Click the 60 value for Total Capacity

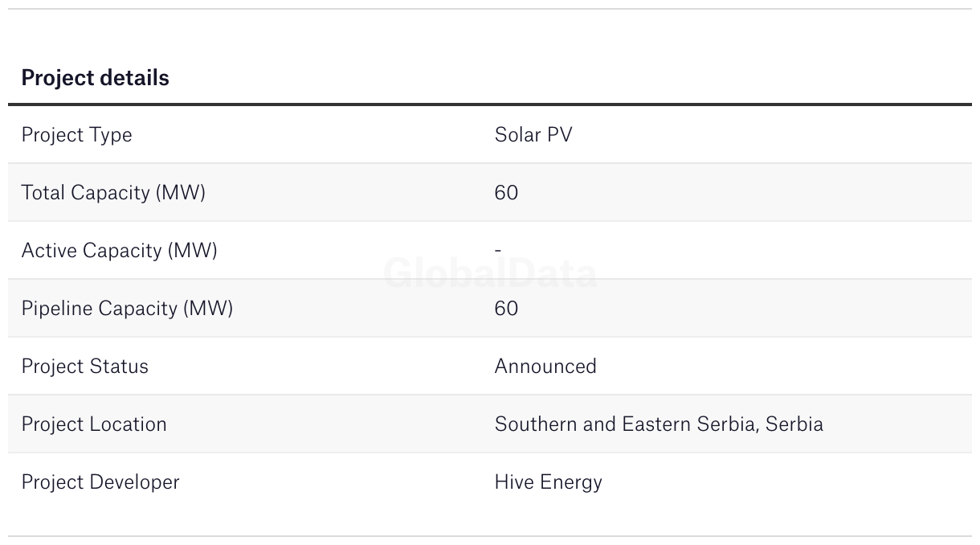click(x=506, y=193)
